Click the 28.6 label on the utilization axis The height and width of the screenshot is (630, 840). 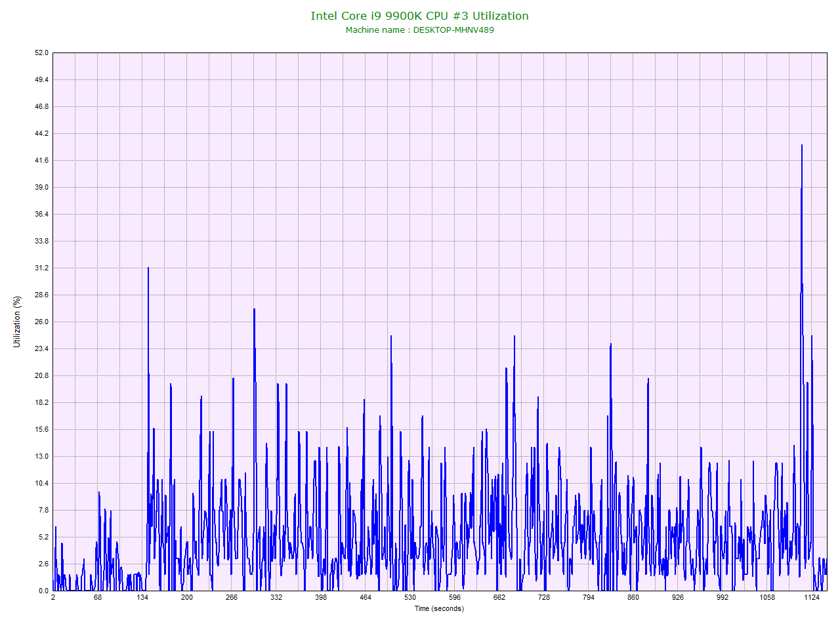click(x=42, y=295)
